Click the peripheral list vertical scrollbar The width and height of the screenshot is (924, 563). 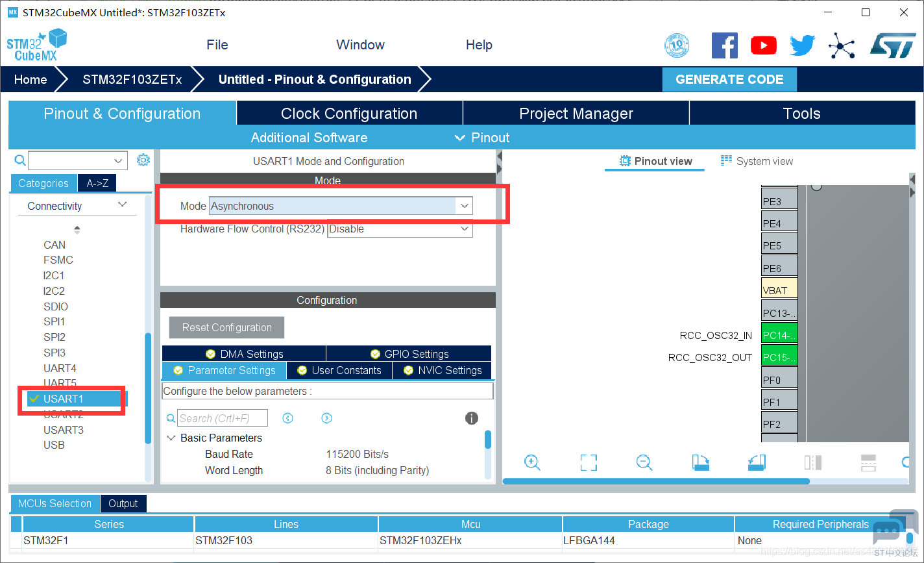click(x=148, y=388)
